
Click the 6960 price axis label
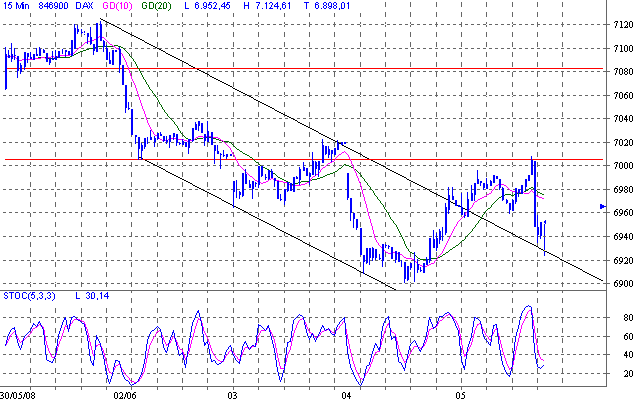coord(624,213)
